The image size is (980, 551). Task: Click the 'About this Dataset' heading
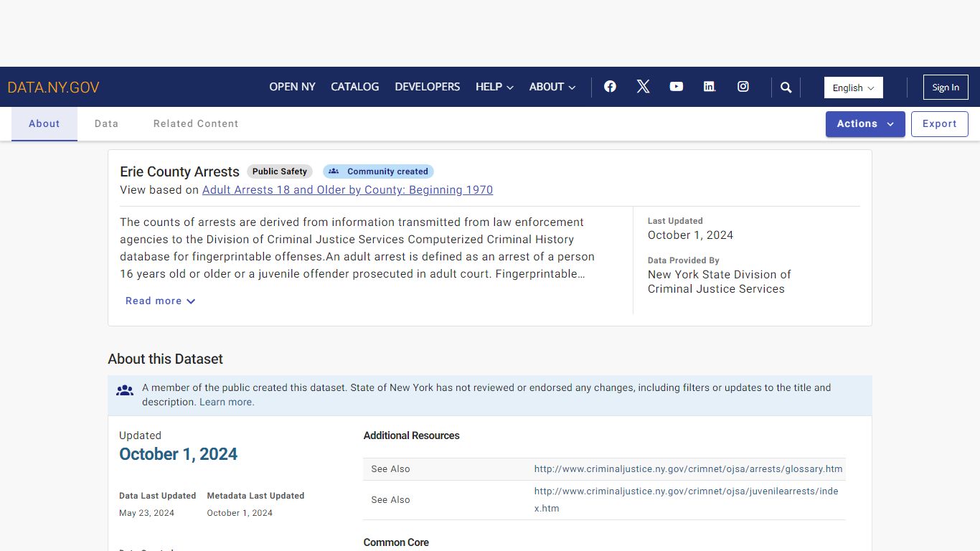coord(165,359)
